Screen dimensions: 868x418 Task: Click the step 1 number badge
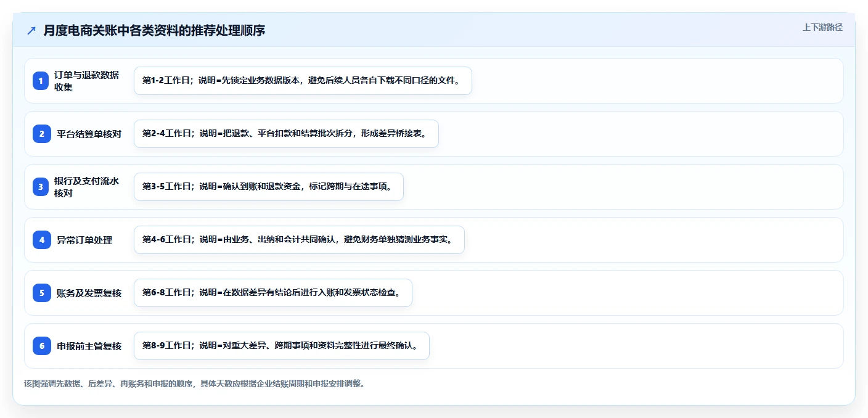pyautogui.click(x=41, y=81)
